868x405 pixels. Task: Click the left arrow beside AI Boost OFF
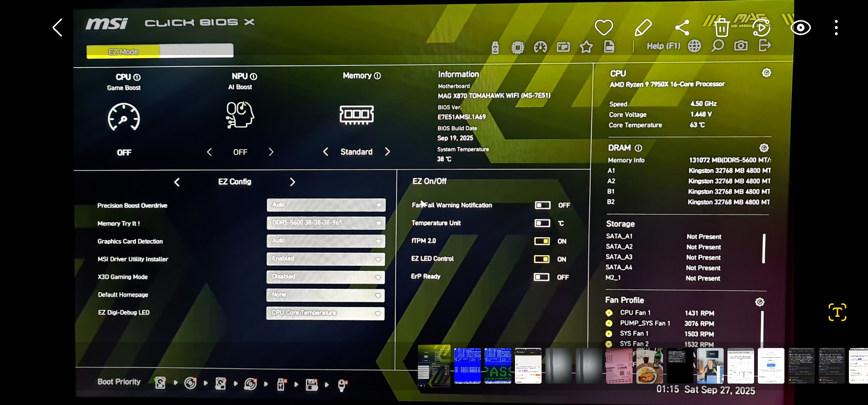(x=209, y=152)
